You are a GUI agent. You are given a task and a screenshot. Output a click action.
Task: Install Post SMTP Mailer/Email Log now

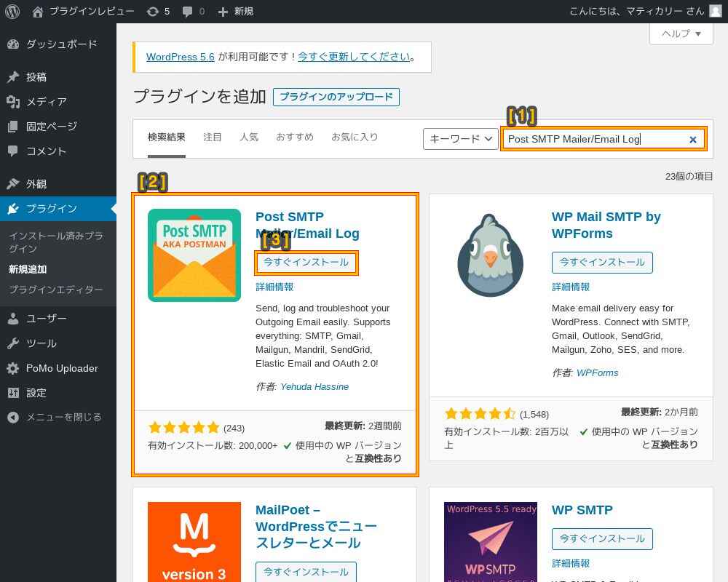tap(306, 263)
